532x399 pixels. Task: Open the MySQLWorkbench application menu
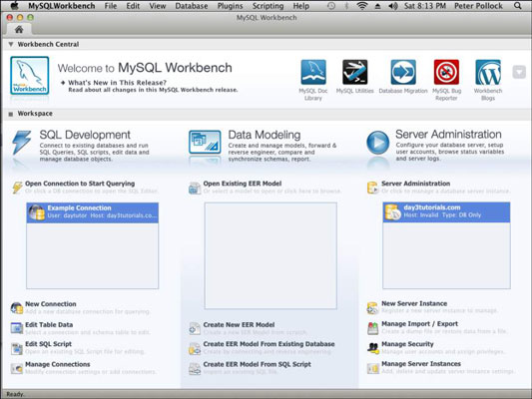[62, 6]
